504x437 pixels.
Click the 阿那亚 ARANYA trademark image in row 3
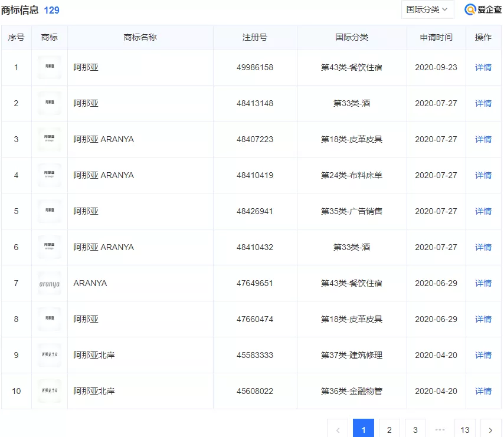[50, 139]
